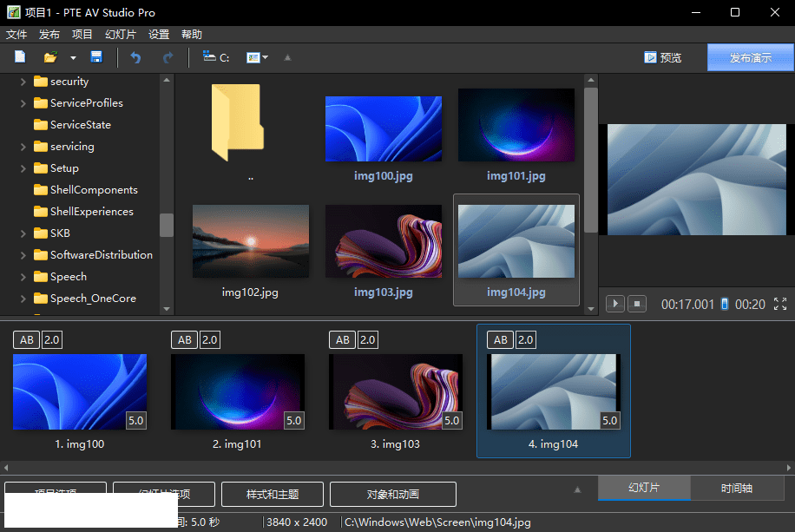The image size is (795, 532).
Task: Create a new project with the blank page icon
Action: pos(20,57)
